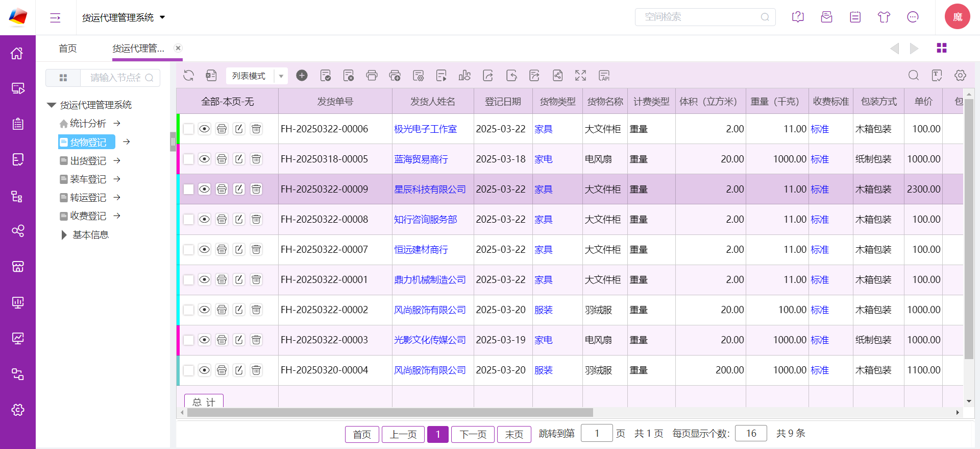Open shipper link 极光电子工作室

point(425,129)
